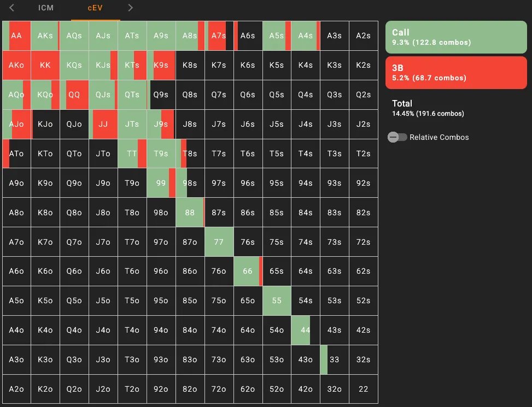Click the Total combos summary

428,108
